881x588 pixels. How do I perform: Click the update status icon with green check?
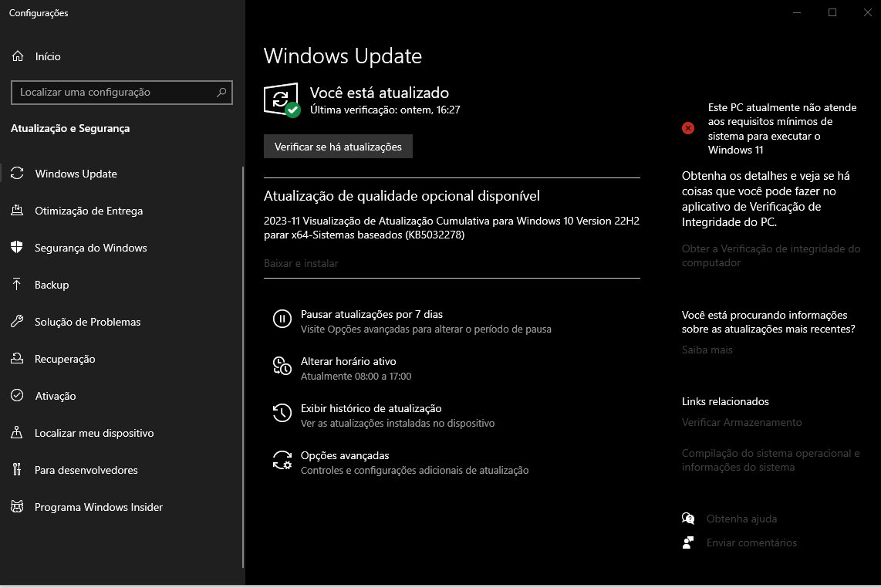[282, 100]
